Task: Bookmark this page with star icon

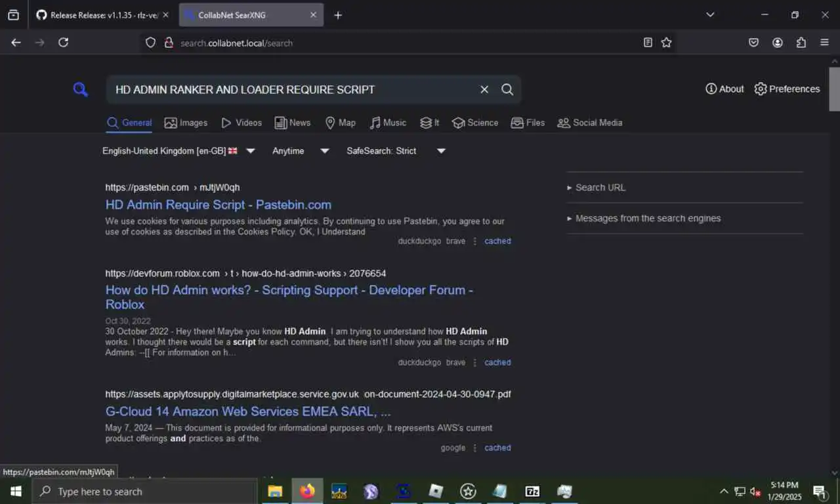Action: (666, 43)
